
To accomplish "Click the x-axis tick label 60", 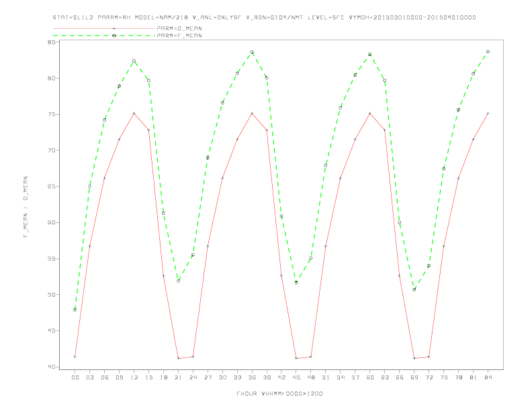I will click(x=370, y=377).
